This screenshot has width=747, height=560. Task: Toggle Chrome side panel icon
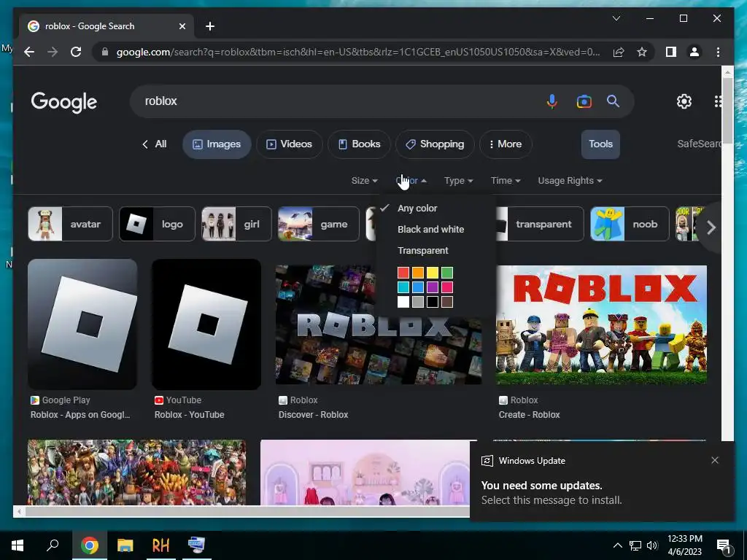671,52
